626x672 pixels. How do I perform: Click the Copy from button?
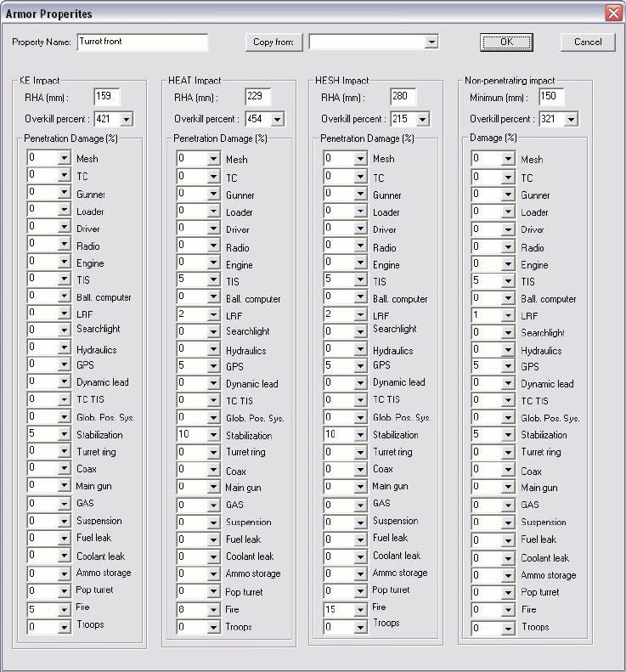coord(274,42)
